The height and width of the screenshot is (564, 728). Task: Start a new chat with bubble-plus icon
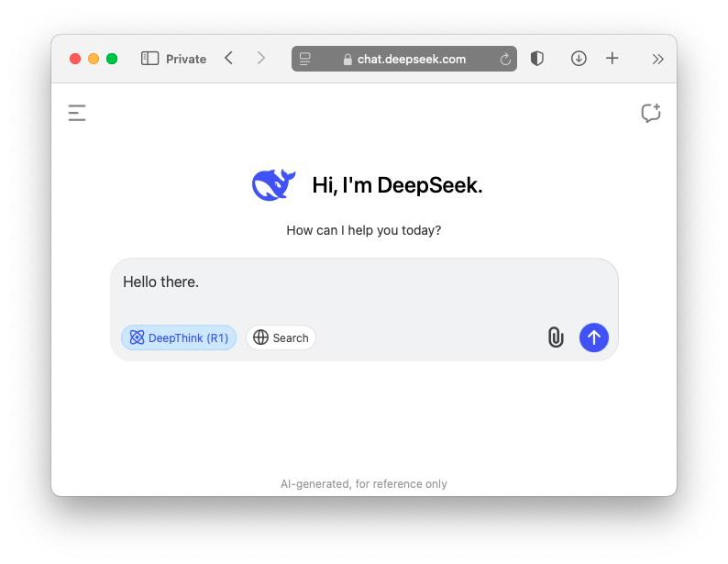coord(650,113)
